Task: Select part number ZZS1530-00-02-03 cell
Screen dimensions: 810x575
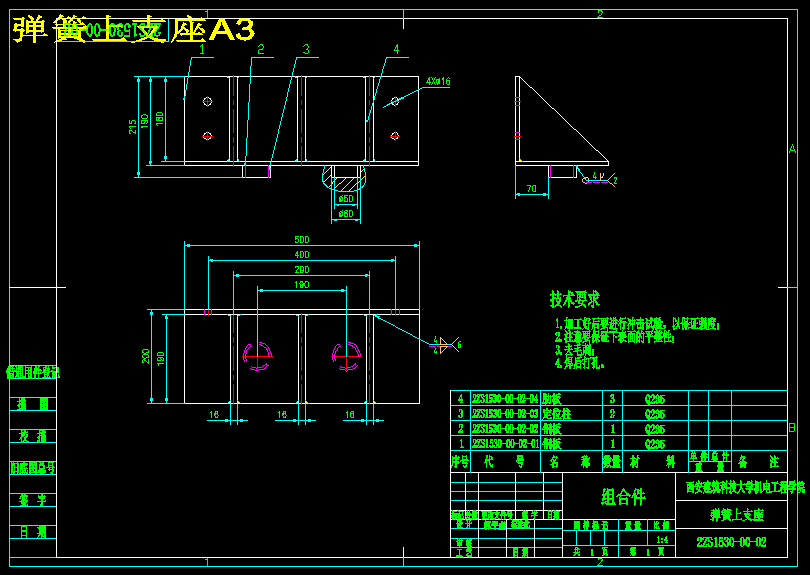Action: point(505,414)
